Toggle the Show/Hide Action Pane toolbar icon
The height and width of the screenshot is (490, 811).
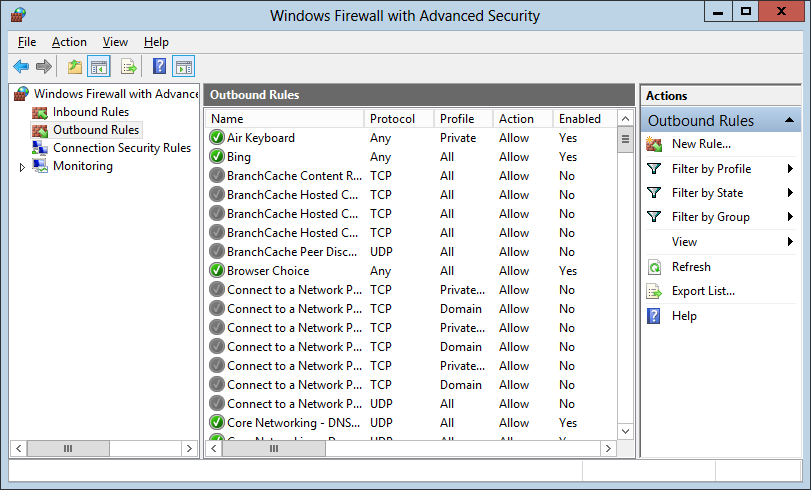(184, 67)
